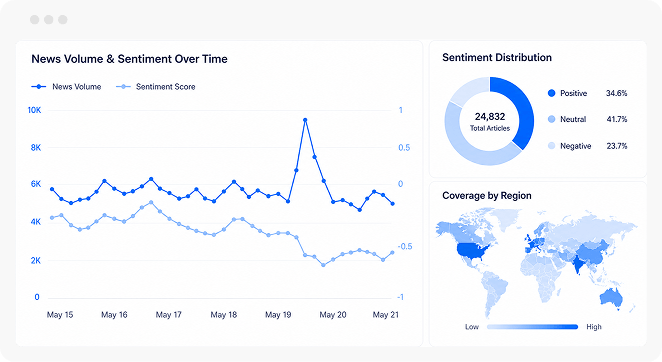The width and height of the screenshot is (662, 362).
Task: Click the Coverage by Region heading
Action: click(x=487, y=196)
